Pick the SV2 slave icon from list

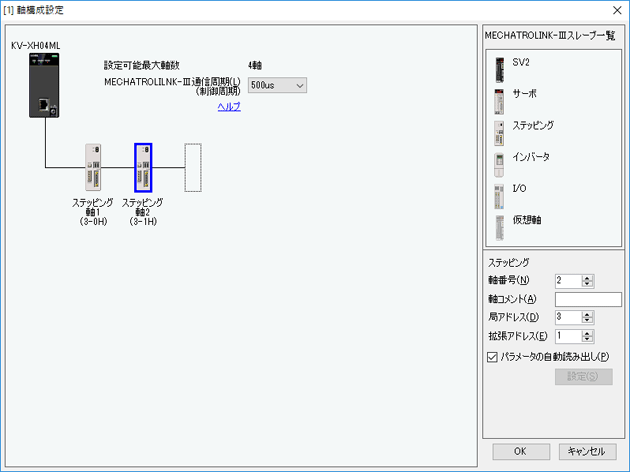point(499,69)
